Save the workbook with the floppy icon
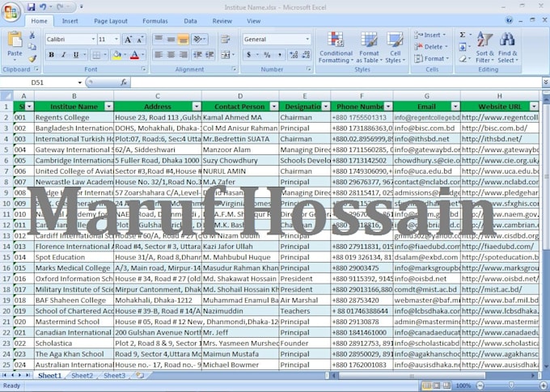 tap(32, 6)
